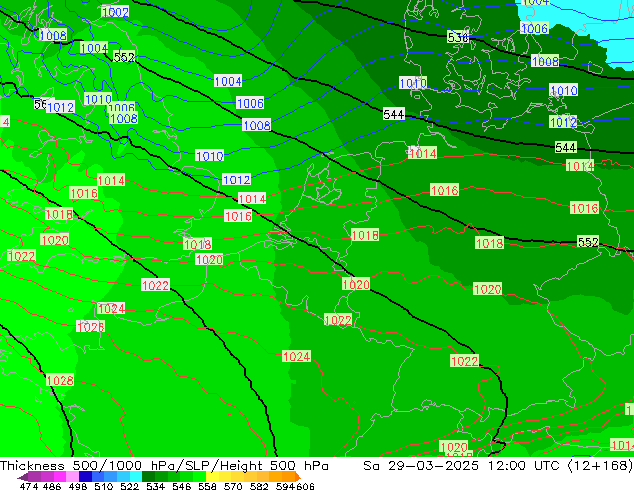Pick the dark navy blue legend swatch
The width and height of the screenshot is (634, 490).
[x=85, y=476]
